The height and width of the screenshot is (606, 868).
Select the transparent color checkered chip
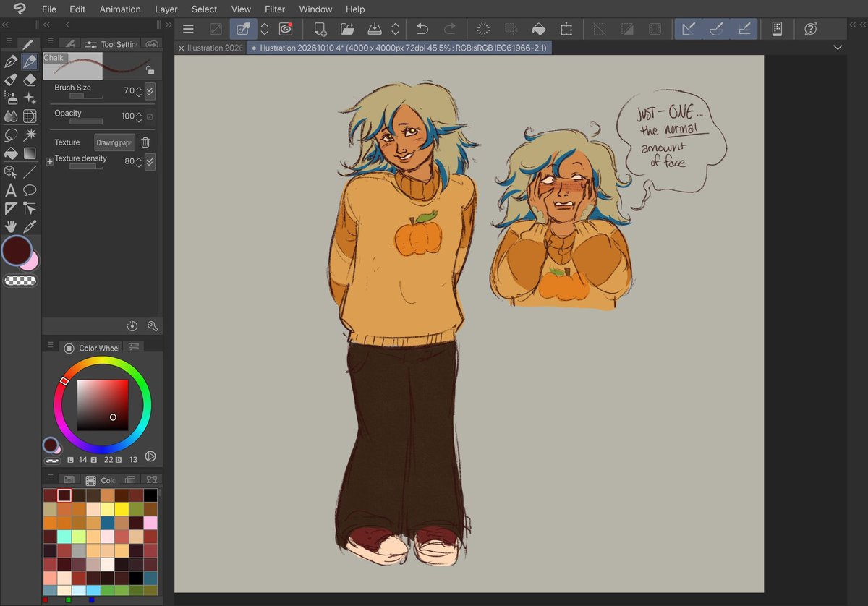(x=20, y=281)
